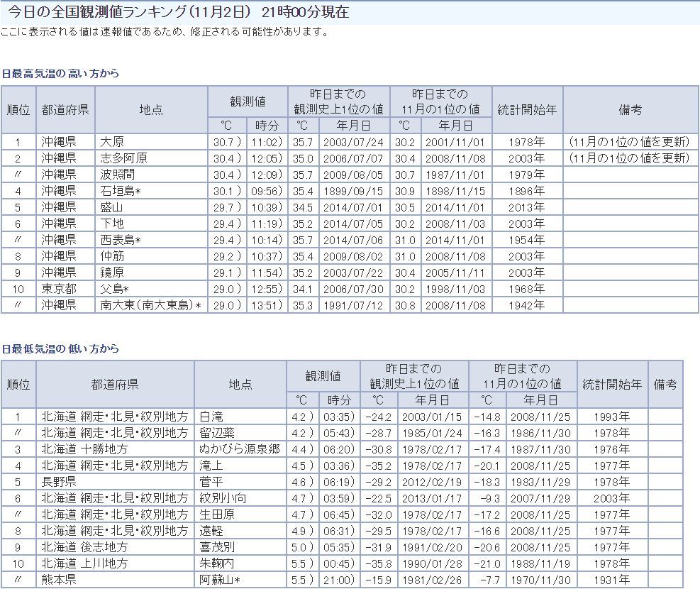Click the 西表島* location cell
This screenshot has height=589, width=700.
[x=151, y=241]
